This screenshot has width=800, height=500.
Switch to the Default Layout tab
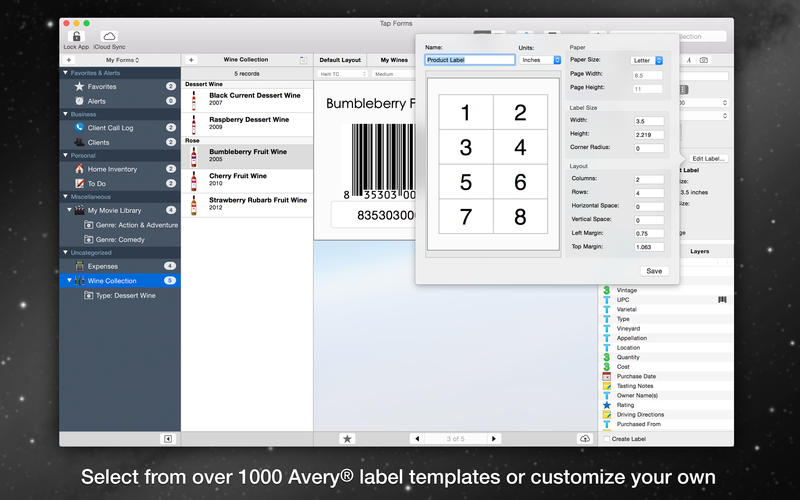coord(340,60)
